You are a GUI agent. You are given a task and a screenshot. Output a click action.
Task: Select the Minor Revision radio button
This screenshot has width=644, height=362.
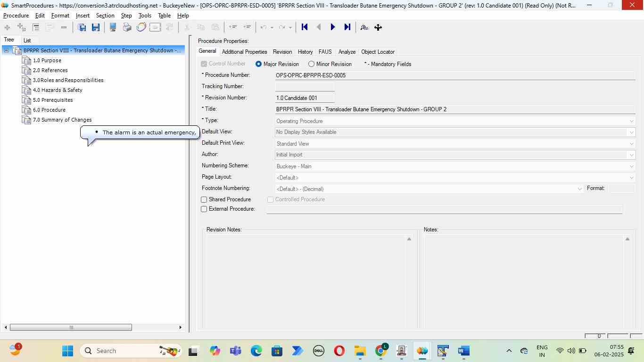click(x=311, y=64)
